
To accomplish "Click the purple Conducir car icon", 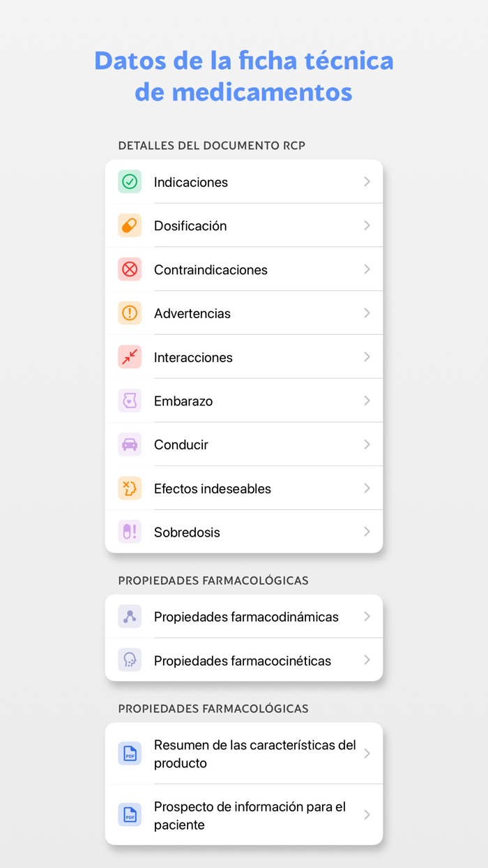I will point(130,444).
